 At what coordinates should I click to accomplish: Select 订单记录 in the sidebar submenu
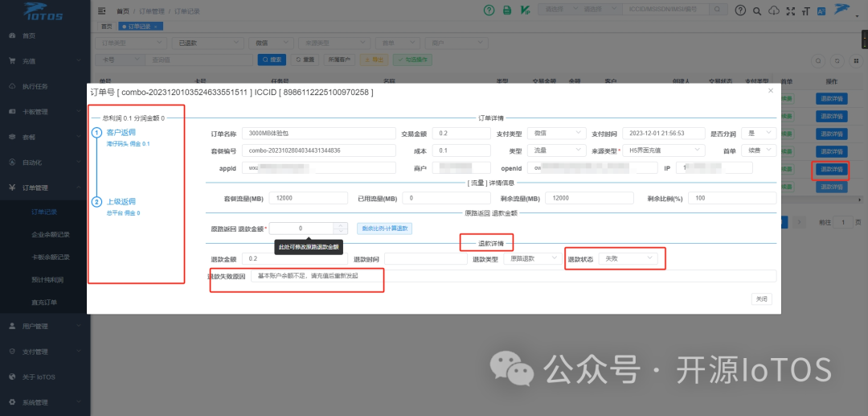pyautogui.click(x=45, y=212)
